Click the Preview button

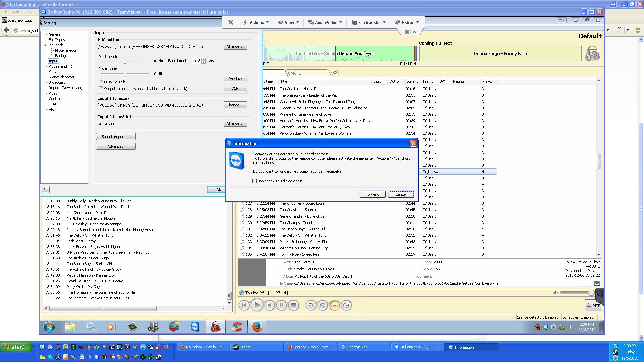(x=235, y=79)
